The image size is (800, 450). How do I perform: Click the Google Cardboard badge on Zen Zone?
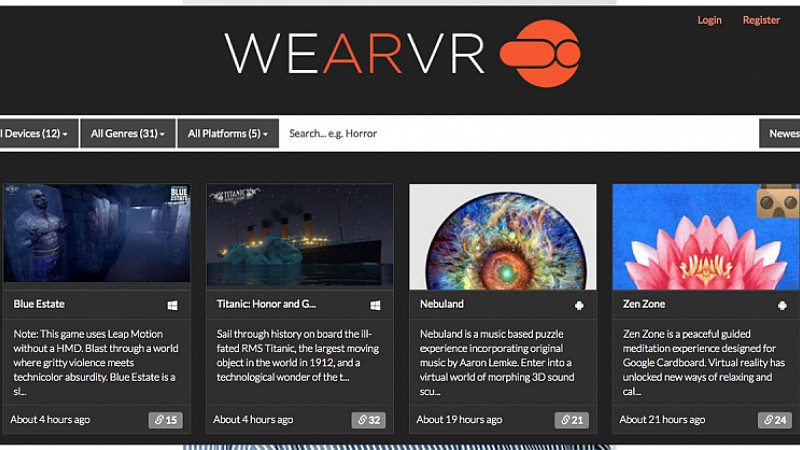[777, 202]
